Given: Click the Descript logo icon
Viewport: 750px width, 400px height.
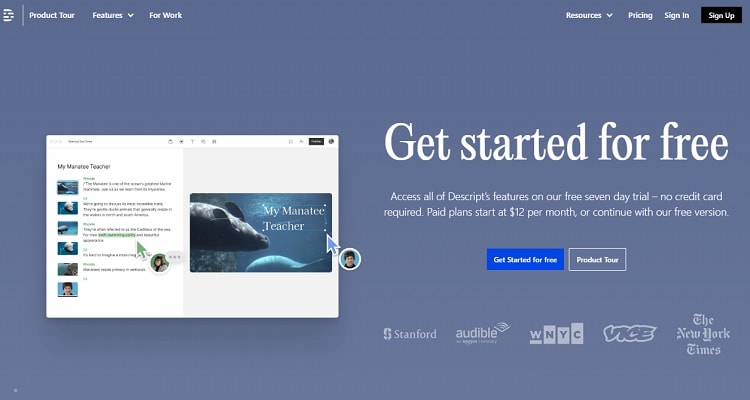Looking at the screenshot, I should 8,15.
